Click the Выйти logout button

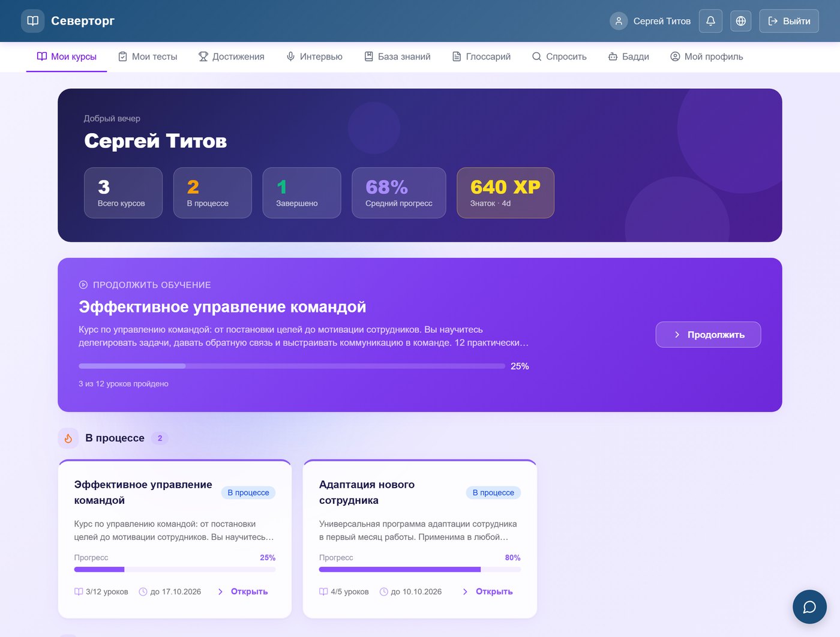coord(789,21)
